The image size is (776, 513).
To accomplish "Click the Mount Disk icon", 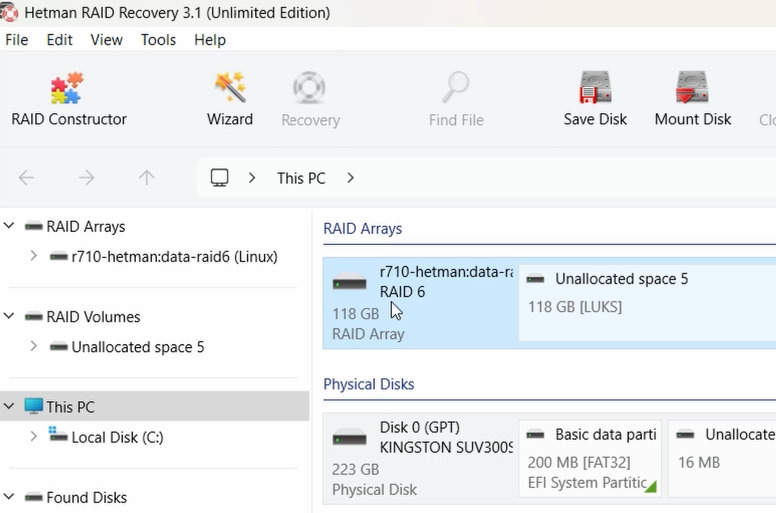I will [692, 87].
